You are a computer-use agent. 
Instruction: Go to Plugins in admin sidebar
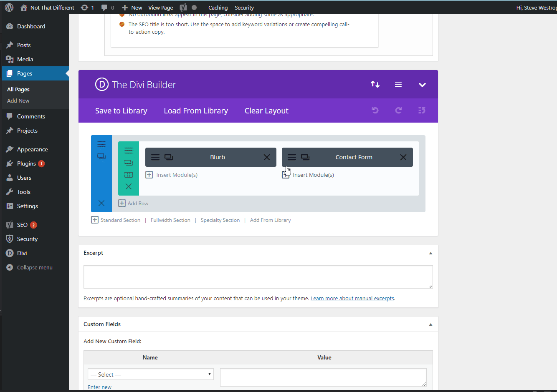point(26,163)
